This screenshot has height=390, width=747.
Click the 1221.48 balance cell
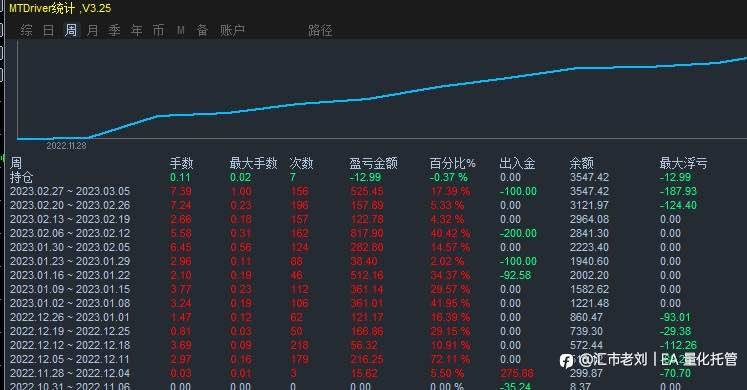[x=589, y=303]
